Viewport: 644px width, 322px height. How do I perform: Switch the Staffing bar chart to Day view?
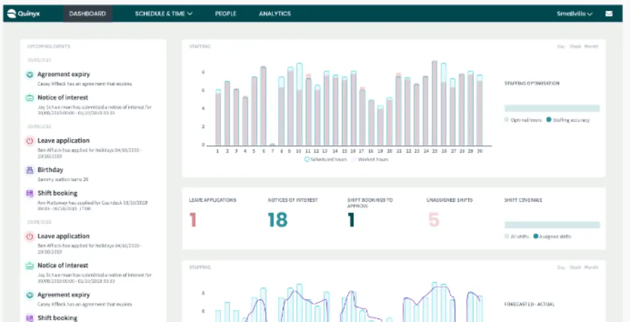(561, 47)
